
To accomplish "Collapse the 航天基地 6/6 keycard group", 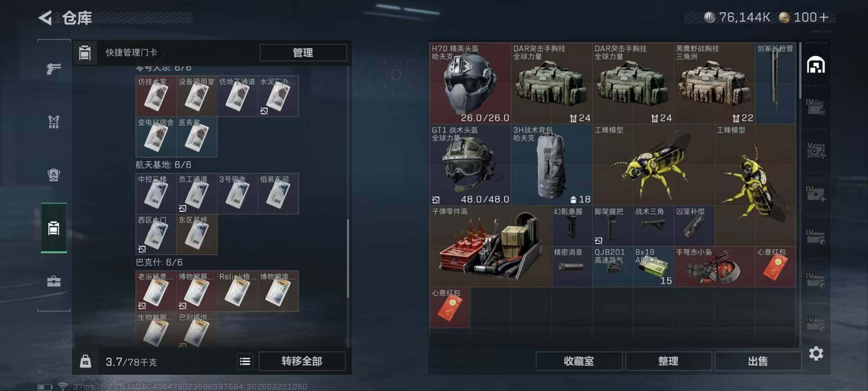I will 163,165.
